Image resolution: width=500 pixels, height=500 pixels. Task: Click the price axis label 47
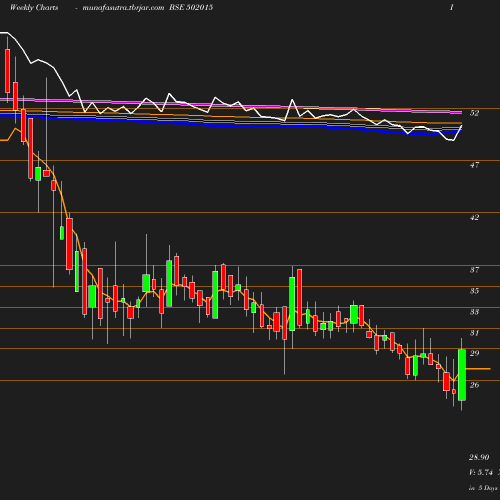pos(474,165)
